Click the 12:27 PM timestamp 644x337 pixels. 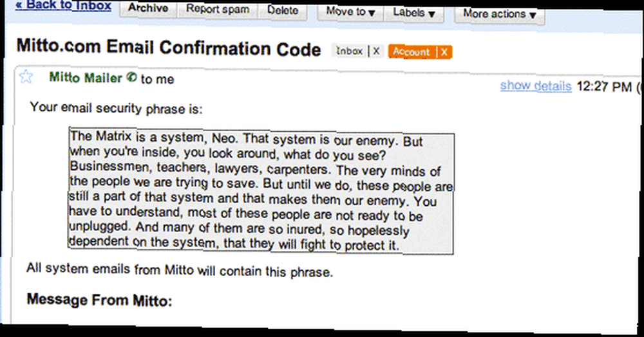pyautogui.click(x=604, y=87)
